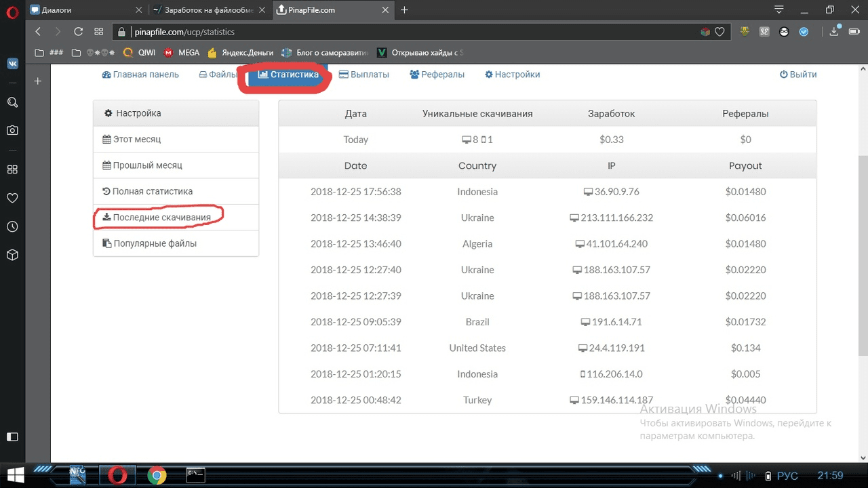
Task: Open the РУС language switcher in the tray
Action: [x=787, y=476]
